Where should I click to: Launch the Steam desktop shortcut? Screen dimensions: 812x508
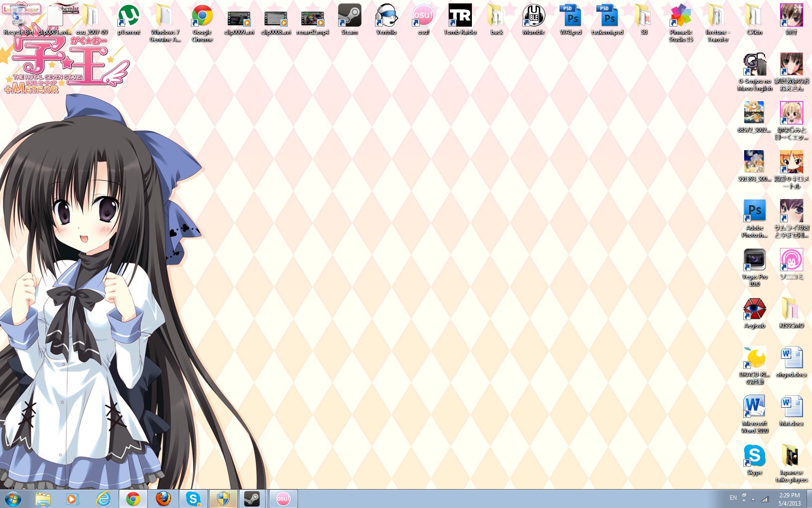(x=349, y=19)
